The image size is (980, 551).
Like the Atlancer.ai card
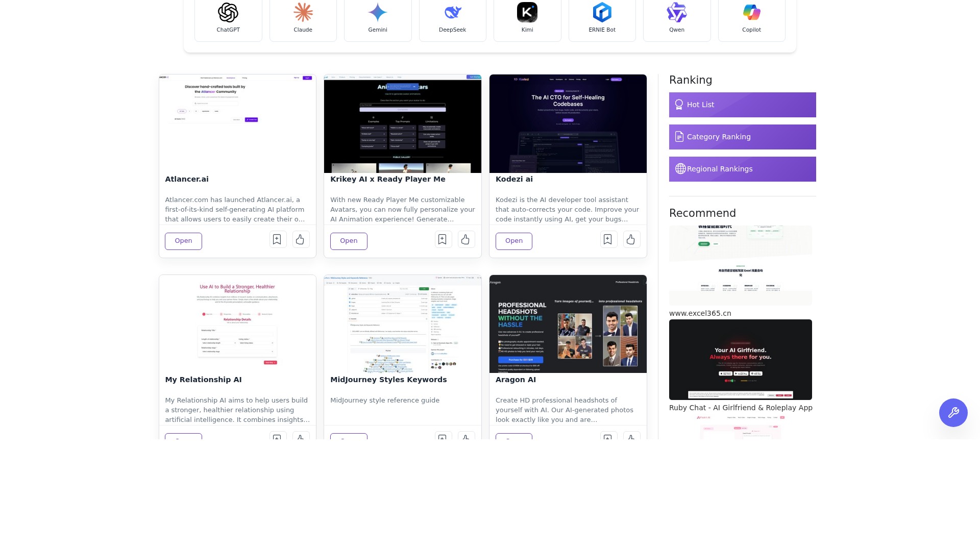pyautogui.click(x=301, y=239)
